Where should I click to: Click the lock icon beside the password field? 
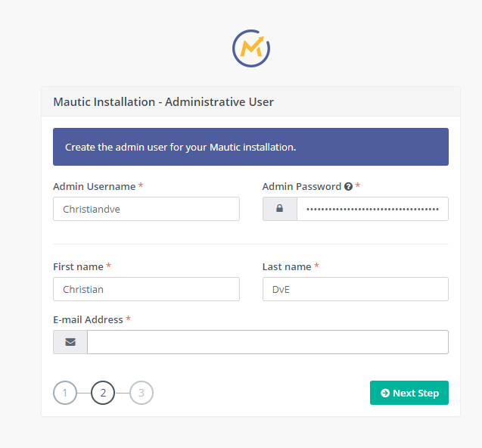(x=279, y=209)
